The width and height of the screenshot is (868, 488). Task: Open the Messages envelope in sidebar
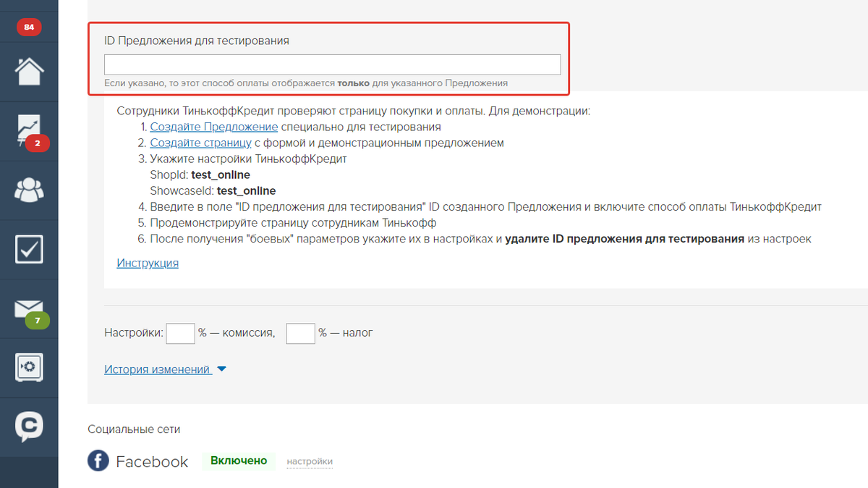pyautogui.click(x=29, y=308)
